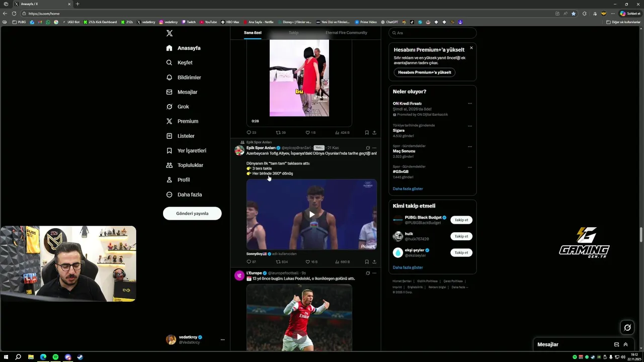Screen dimensions: 644x362
Task: Open options for #GSvGB trend
Action: (470, 167)
